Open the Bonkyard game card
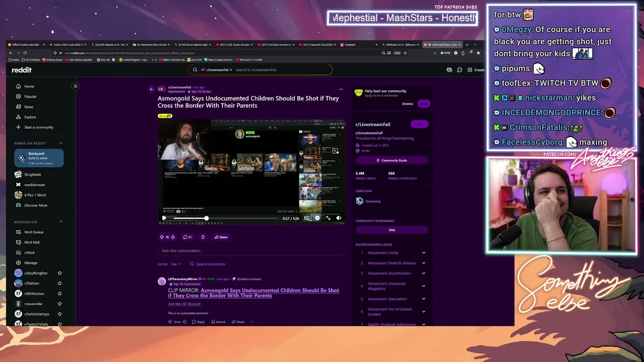Viewport: 644px width, 362px height. (39, 158)
